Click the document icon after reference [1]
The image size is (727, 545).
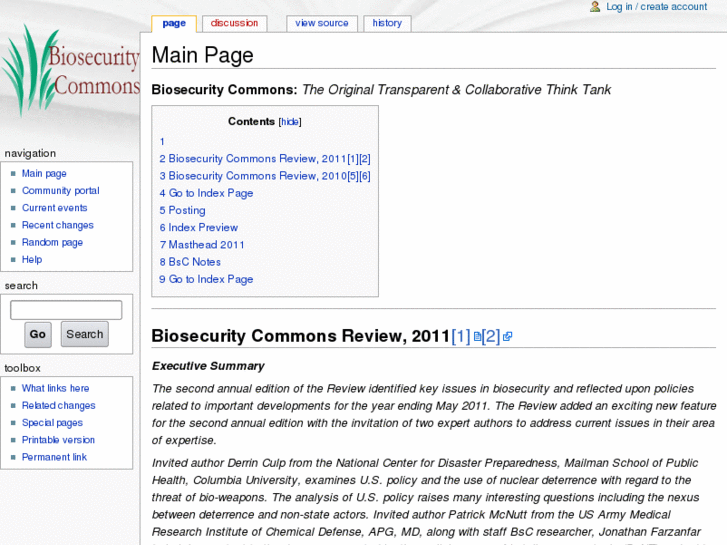tap(477, 337)
